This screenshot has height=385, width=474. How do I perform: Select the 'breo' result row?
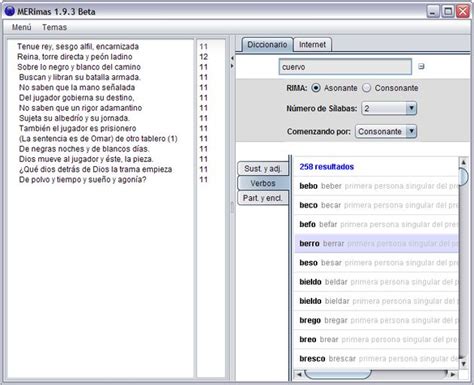[x=376, y=340]
